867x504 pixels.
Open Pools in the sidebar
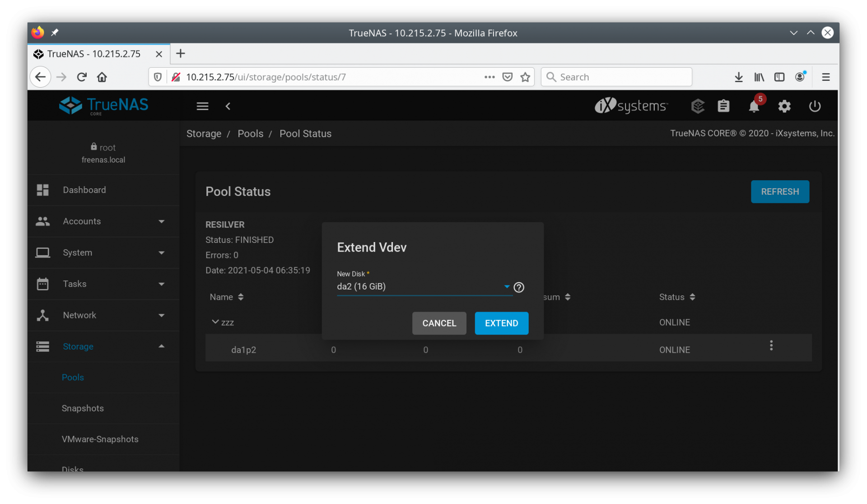pos(73,378)
